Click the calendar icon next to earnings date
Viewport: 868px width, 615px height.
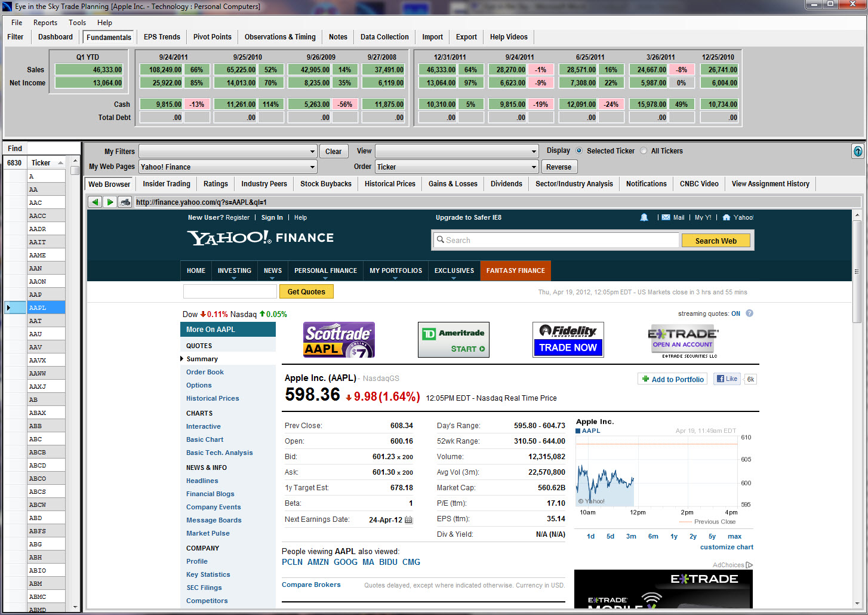409,520
